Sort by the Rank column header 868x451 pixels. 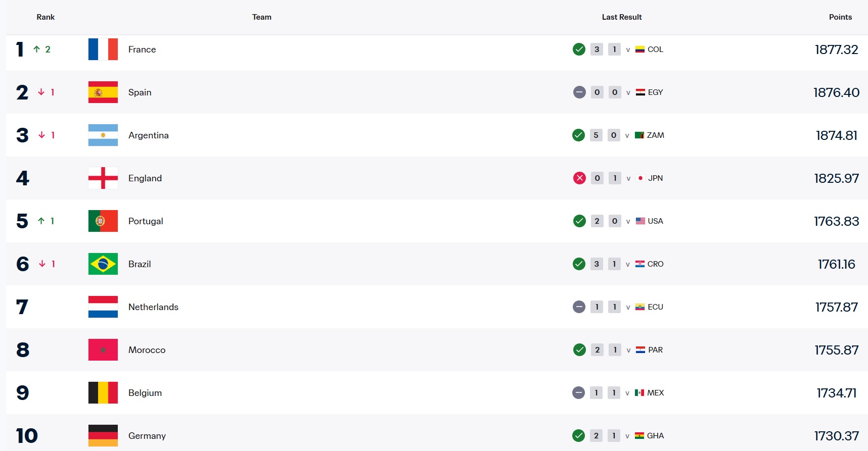click(45, 17)
